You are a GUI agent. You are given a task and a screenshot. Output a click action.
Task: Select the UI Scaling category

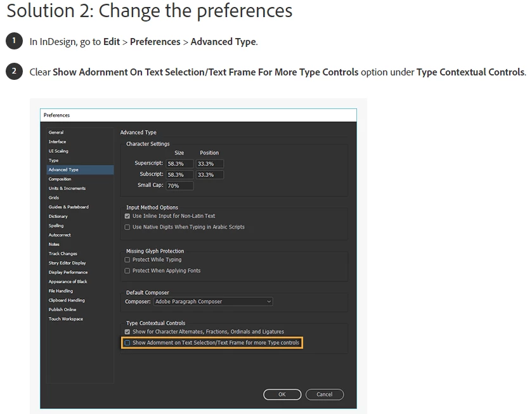click(x=58, y=151)
